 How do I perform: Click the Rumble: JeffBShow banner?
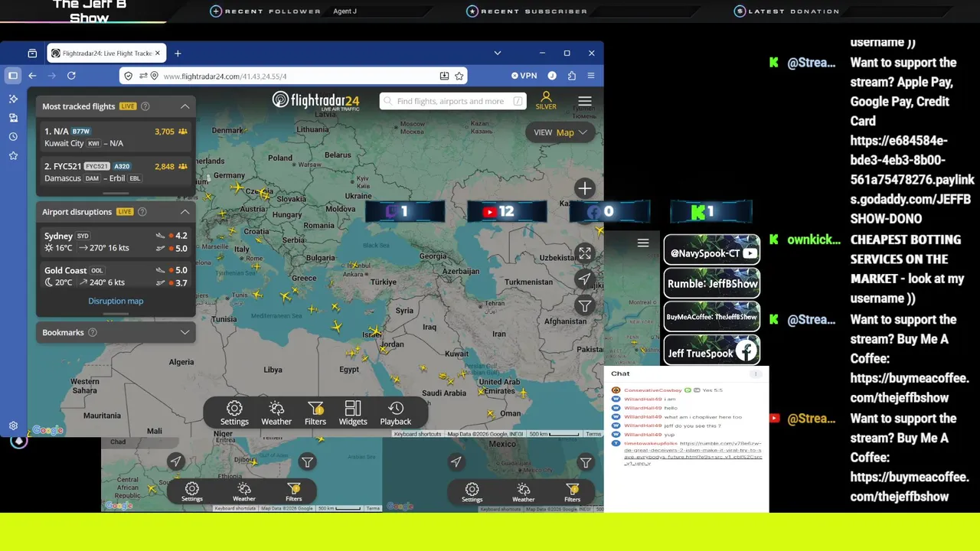click(x=712, y=284)
